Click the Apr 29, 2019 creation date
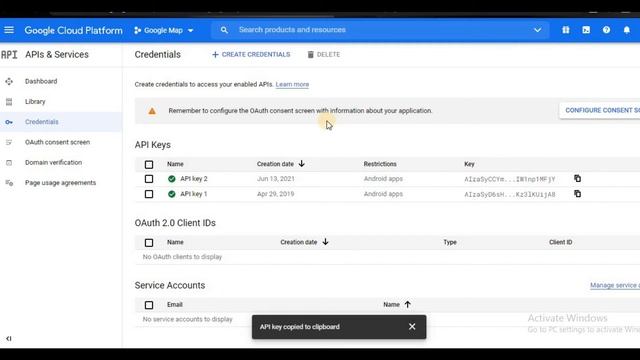This screenshot has width=640, height=360. click(276, 194)
